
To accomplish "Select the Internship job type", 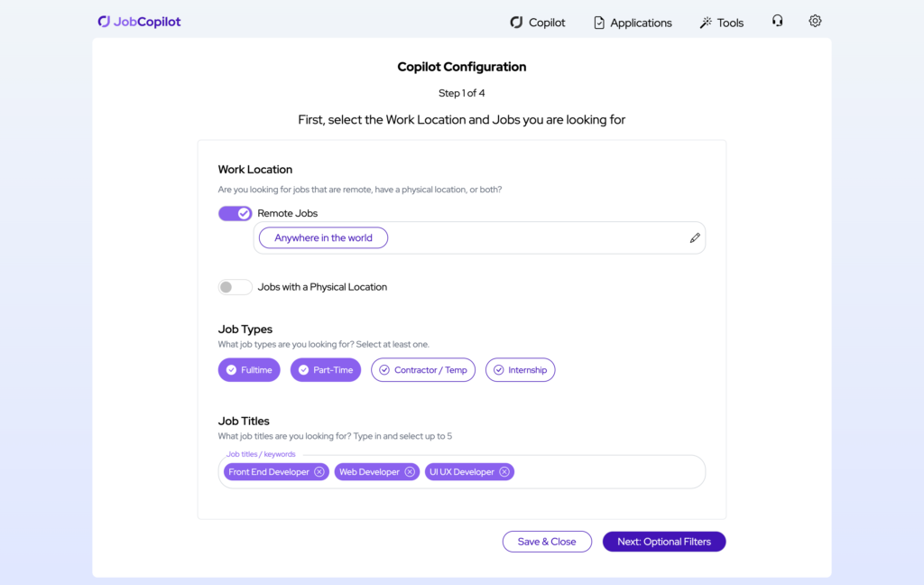I will (520, 370).
